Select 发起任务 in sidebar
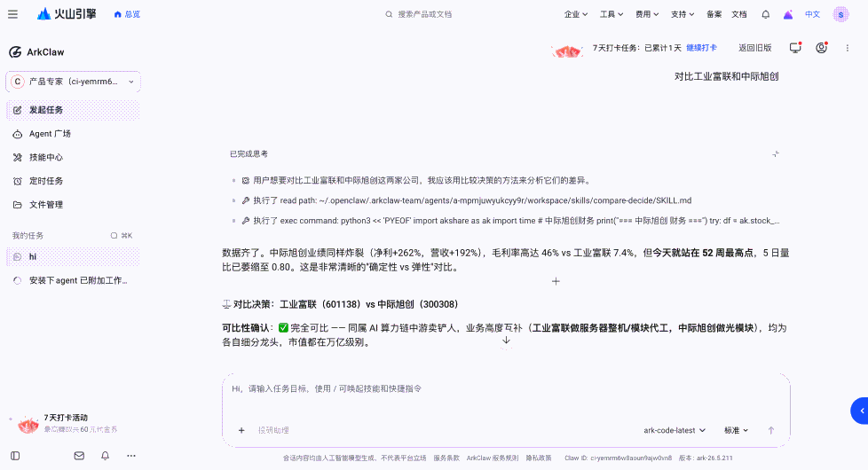The image size is (868, 470). coord(73,110)
